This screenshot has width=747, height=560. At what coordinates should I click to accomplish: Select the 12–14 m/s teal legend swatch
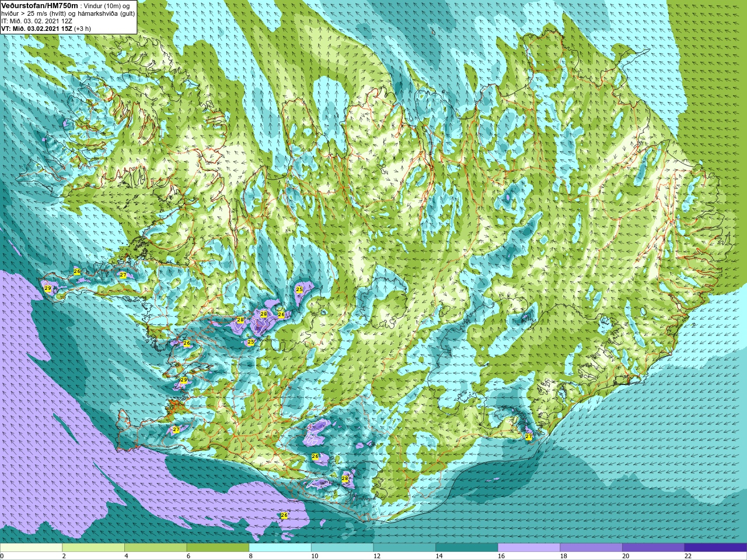pos(404,548)
